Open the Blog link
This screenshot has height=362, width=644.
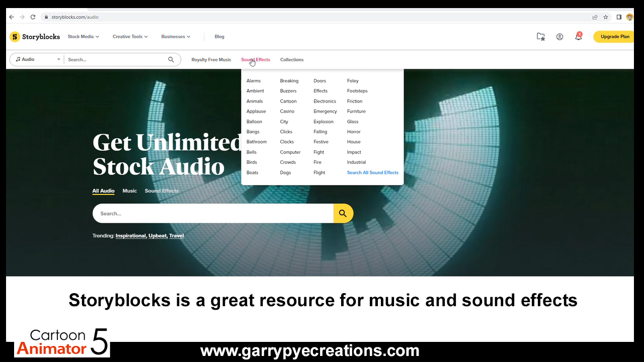click(x=219, y=37)
